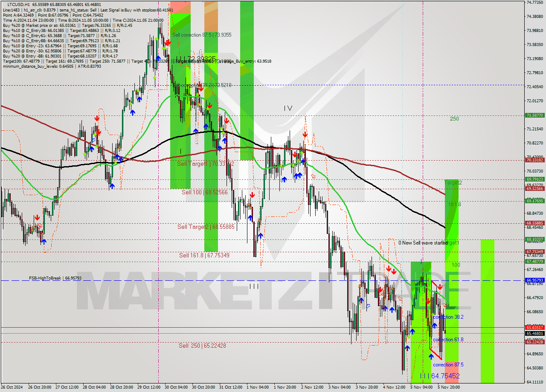Click the 69.79123 green price tag
546x392 pixels.
click(534, 179)
